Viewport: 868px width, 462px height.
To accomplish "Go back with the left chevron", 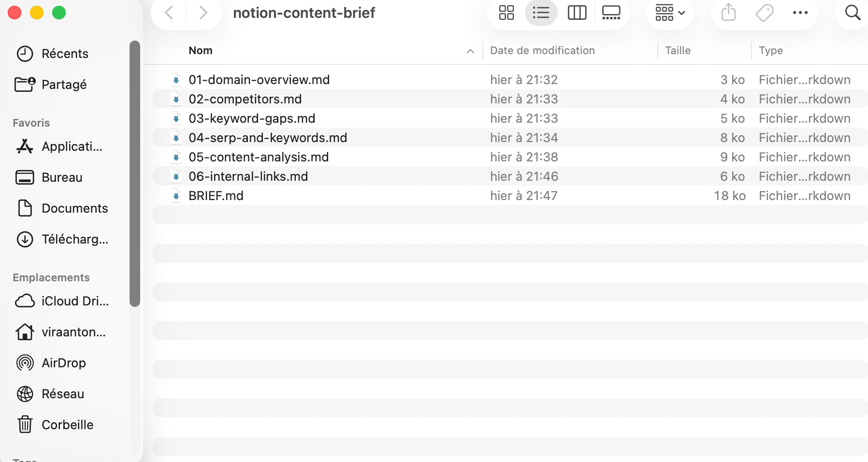I will point(169,13).
